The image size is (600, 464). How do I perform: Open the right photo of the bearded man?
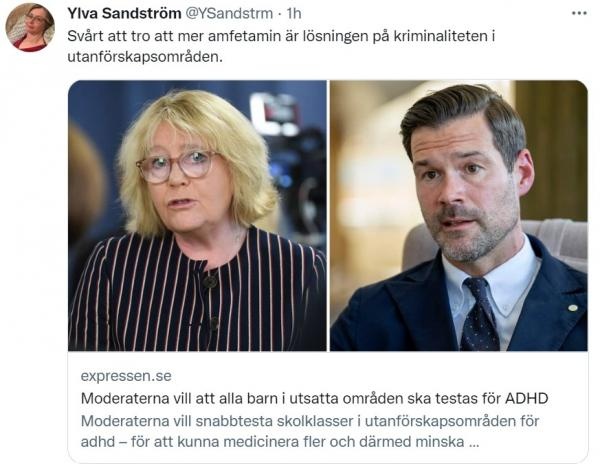458,215
